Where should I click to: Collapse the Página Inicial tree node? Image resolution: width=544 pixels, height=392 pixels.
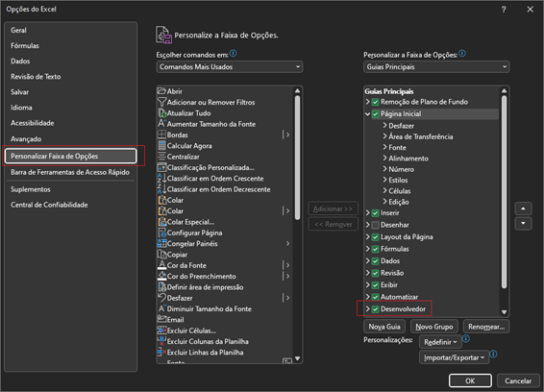coord(367,113)
